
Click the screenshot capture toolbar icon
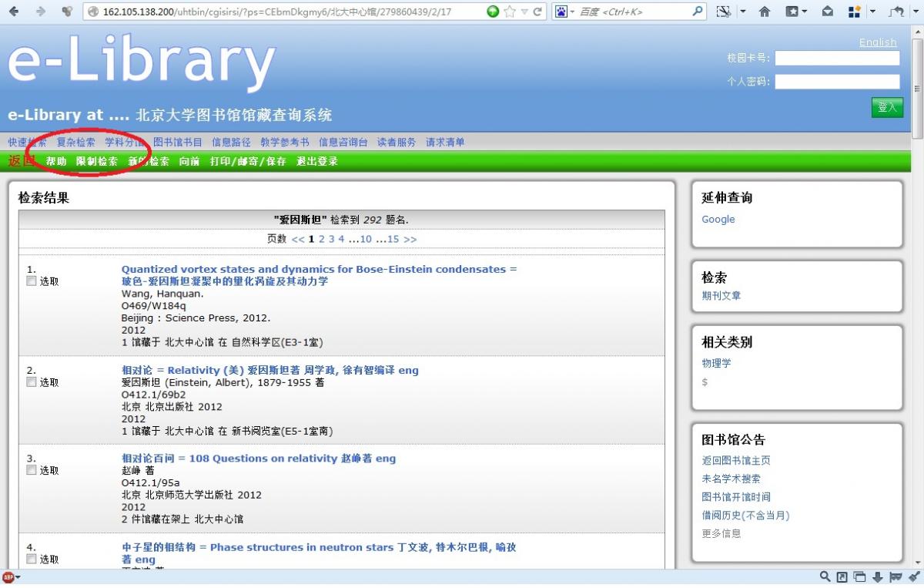pos(723,12)
